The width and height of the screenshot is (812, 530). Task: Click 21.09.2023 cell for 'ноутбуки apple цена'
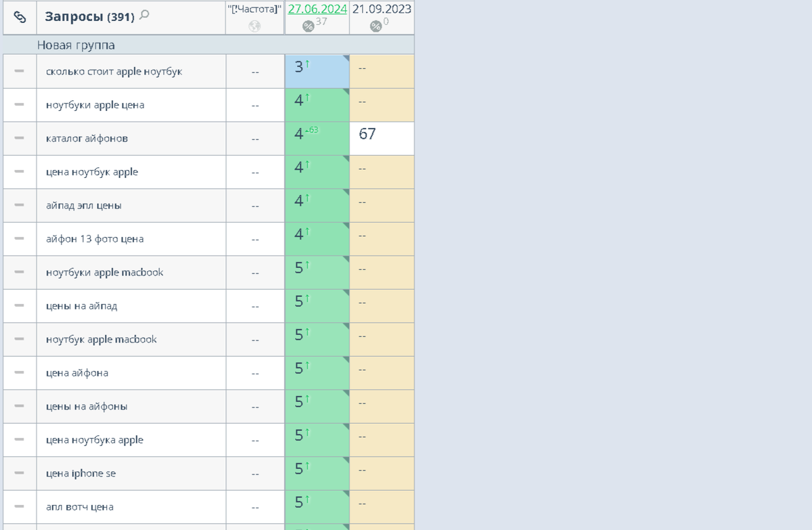(x=382, y=105)
